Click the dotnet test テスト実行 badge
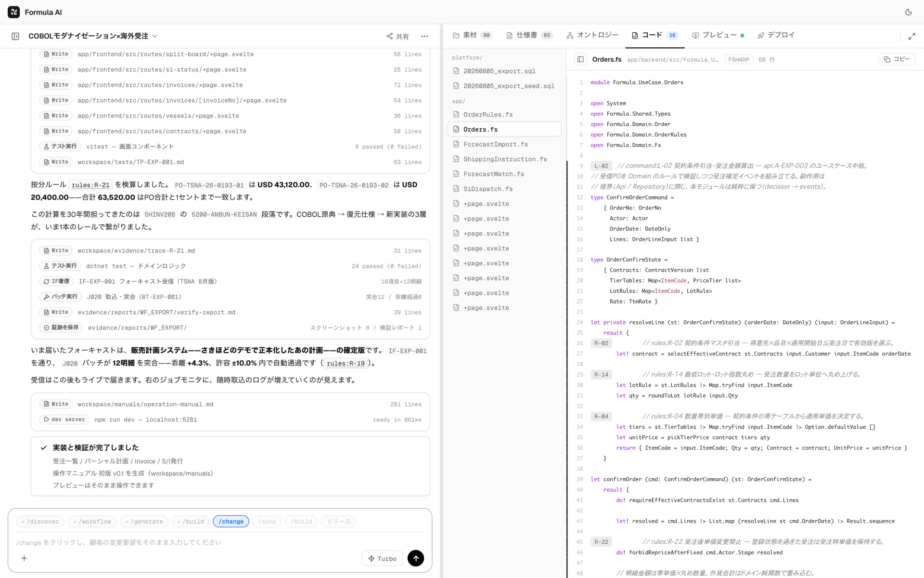The image size is (924, 578). 60,266
